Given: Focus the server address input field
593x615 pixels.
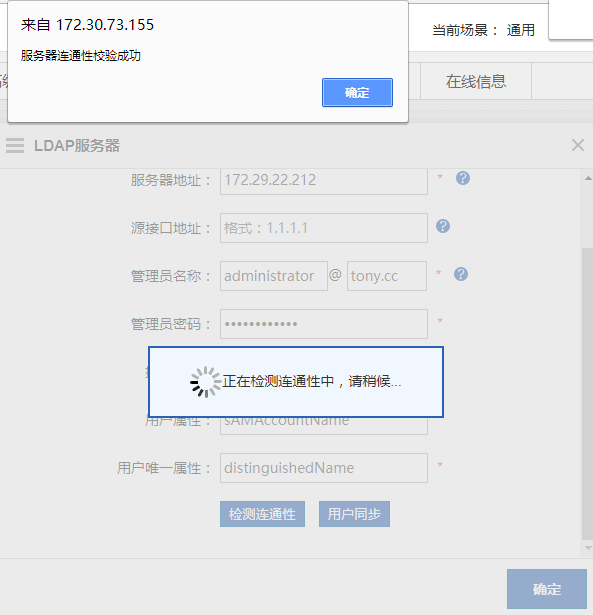Looking at the screenshot, I should [324, 180].
